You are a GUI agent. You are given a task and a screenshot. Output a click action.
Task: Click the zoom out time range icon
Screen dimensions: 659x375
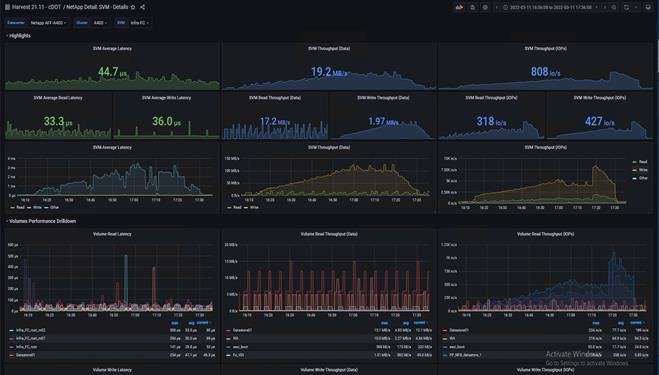coord(614,7)
